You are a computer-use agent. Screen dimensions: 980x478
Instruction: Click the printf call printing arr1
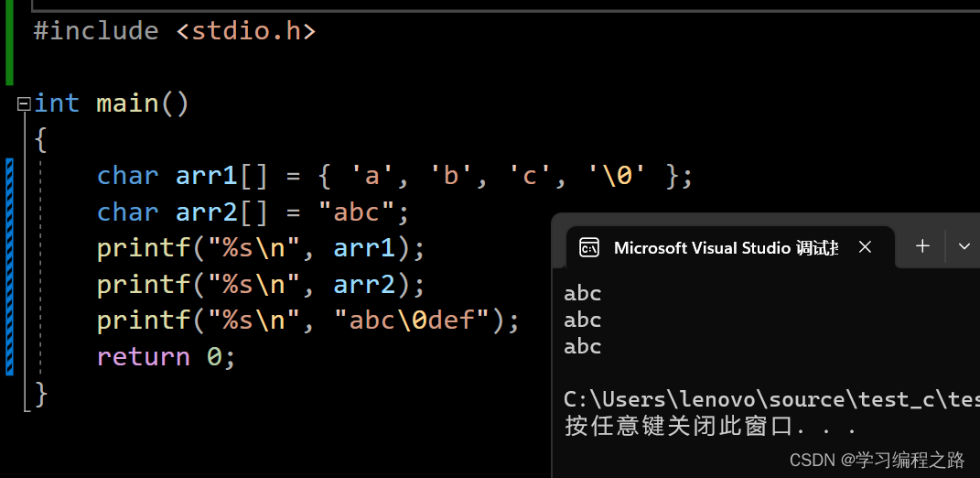point(261,248)
